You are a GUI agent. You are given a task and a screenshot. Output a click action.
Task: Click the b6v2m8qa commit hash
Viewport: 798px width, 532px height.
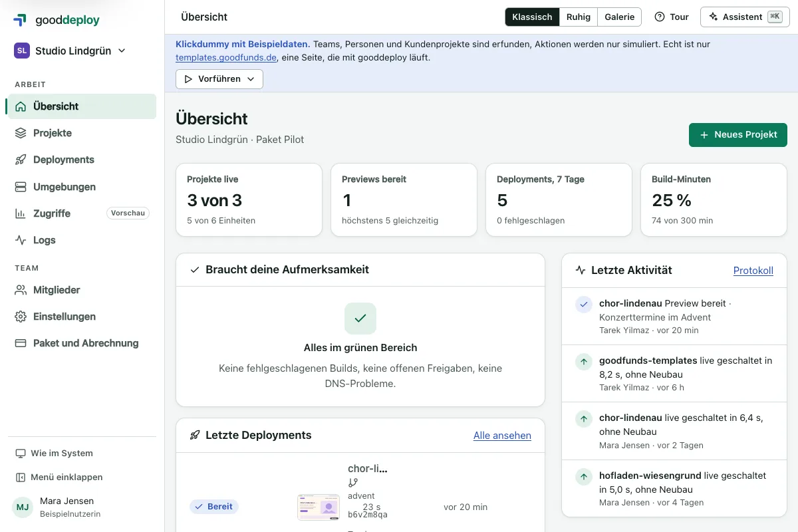(x=368, y=515)
